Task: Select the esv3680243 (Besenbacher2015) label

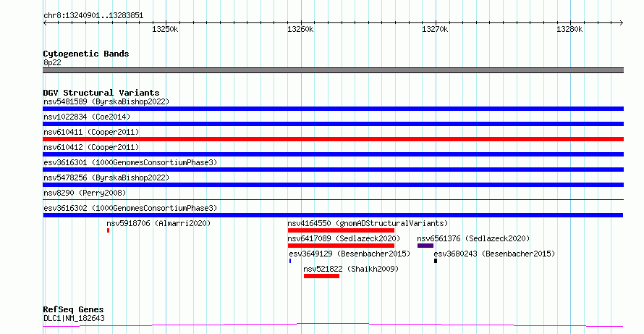Action: click(x=494, y=254)
